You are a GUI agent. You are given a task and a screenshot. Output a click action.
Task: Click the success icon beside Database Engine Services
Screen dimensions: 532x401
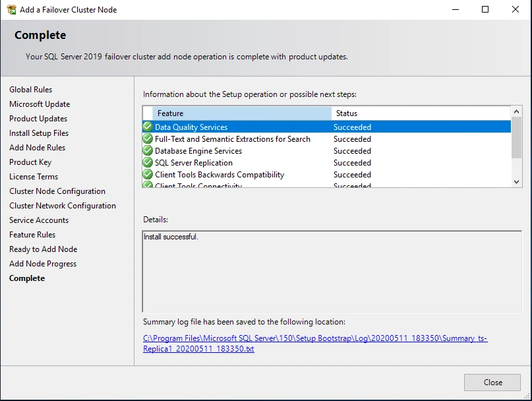click(x=148, y=150)
